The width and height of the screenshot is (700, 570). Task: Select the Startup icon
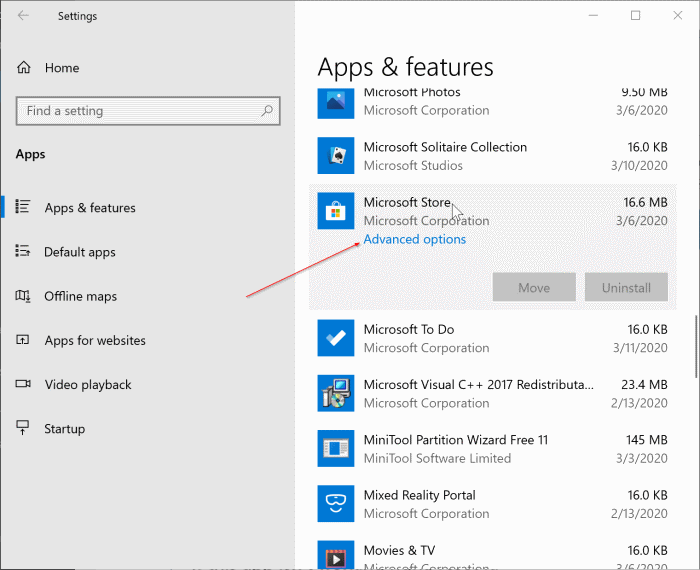(x=23, y=428)
